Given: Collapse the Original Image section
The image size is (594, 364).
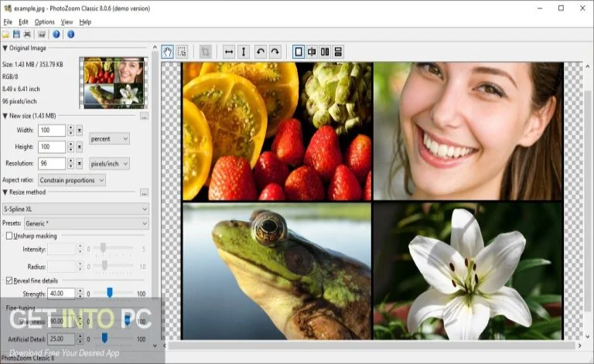Looking at the screenshot, I should (5, 48).
